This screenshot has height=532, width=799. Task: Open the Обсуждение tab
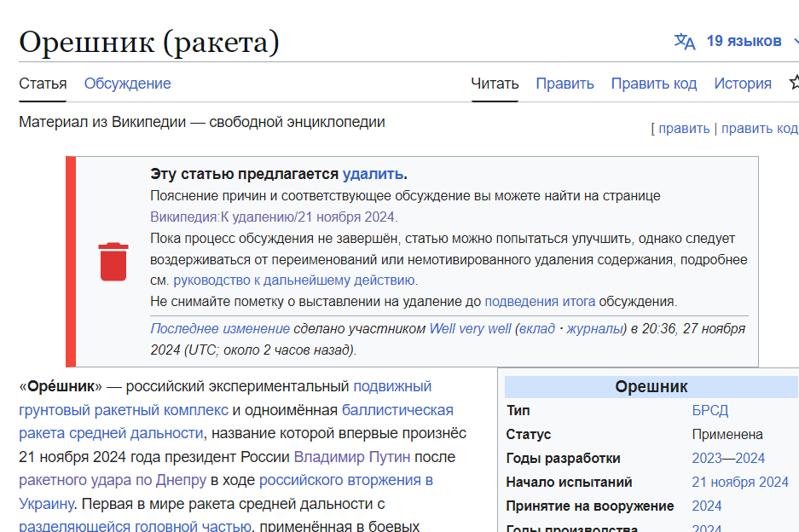[x=127, y=84]
